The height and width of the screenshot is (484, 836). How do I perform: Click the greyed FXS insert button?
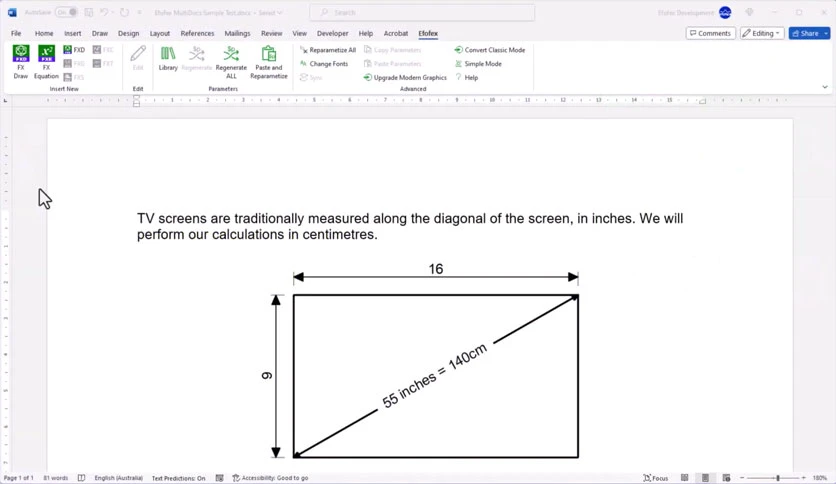click(74, 77)
